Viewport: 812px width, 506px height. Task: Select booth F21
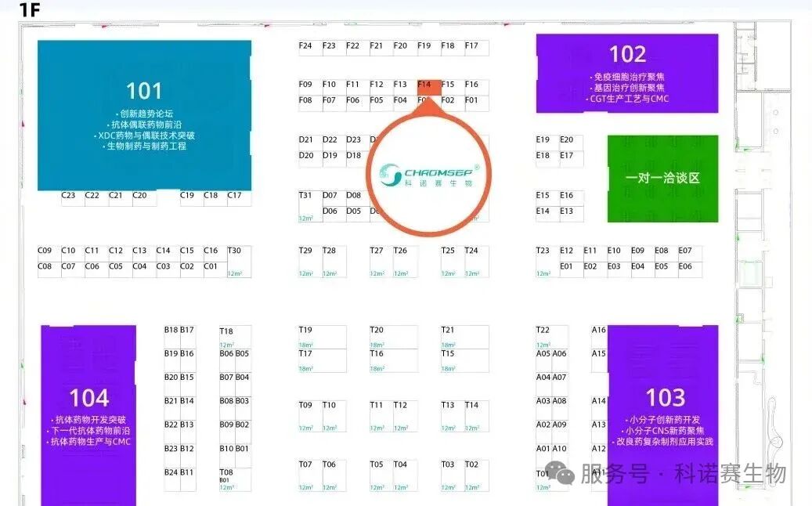click(x=381, y=48)
